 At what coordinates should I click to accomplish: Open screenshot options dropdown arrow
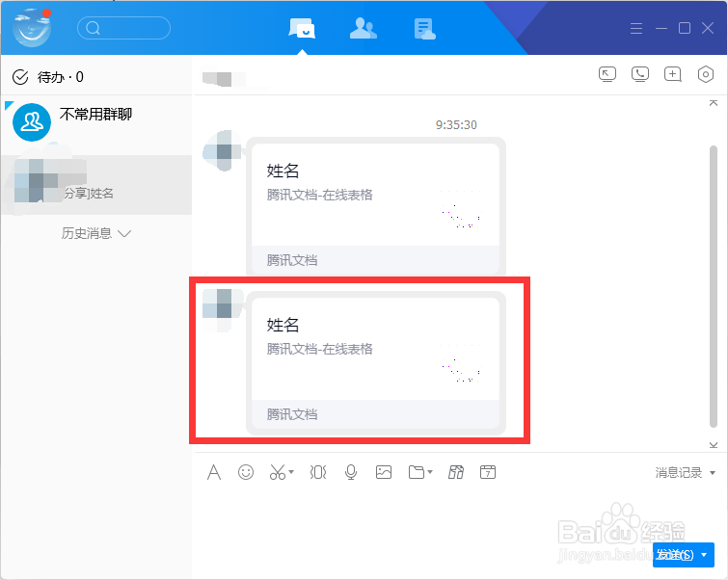tap(291, 472)
